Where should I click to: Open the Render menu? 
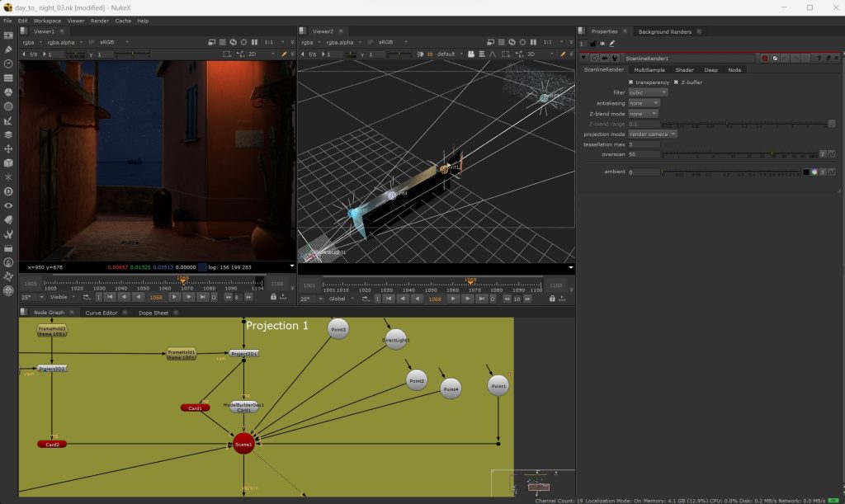(x=99, y=21)
